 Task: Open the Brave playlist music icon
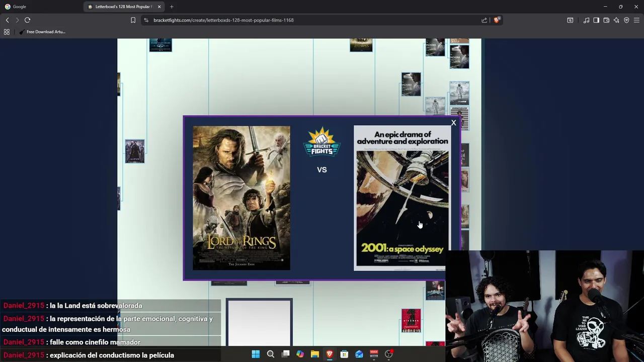(x=586, y=20)
